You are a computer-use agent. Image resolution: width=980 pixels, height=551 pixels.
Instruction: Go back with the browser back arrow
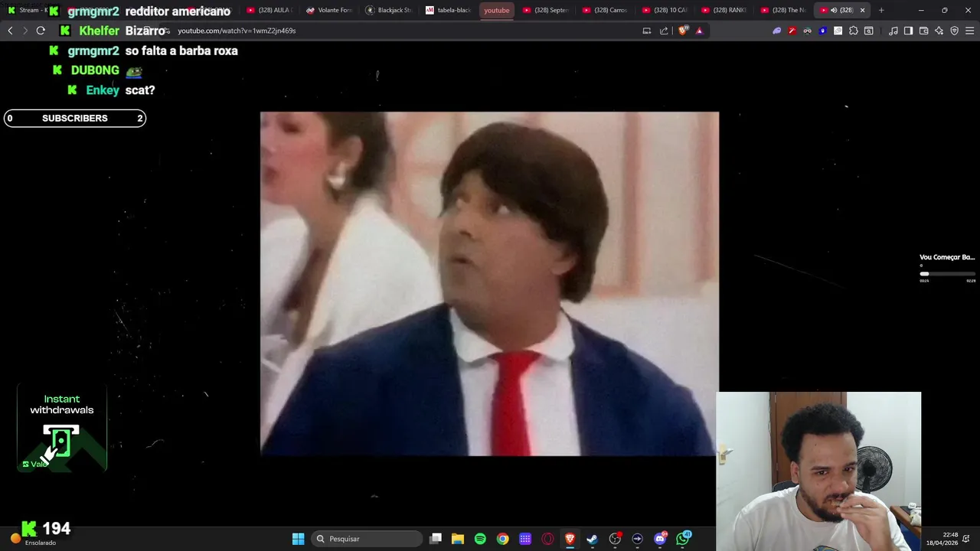click(x=10, y=31)
